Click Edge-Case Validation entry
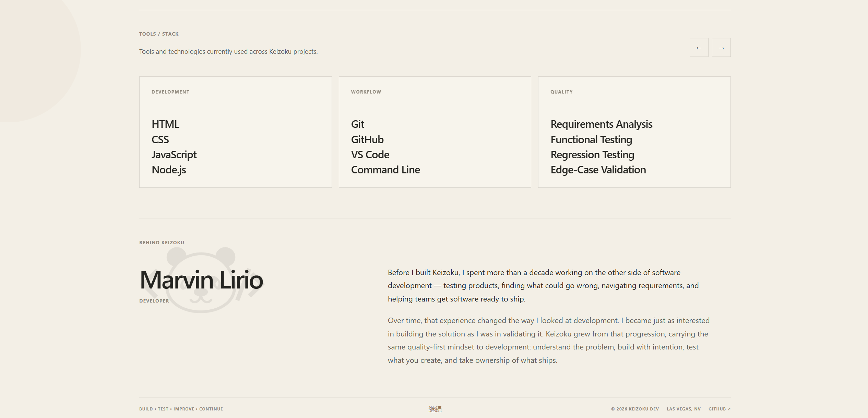 pyautogui.click(x=598, y=170)
